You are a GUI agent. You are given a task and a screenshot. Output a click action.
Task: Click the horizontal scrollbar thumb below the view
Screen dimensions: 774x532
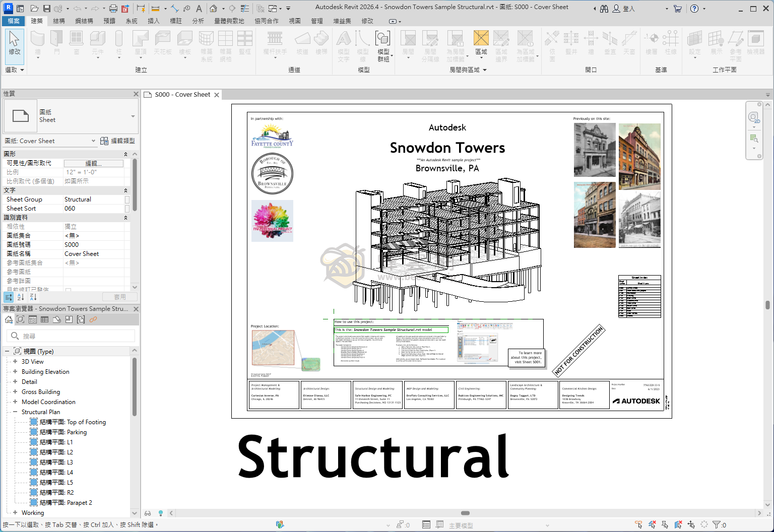[466, 513]
